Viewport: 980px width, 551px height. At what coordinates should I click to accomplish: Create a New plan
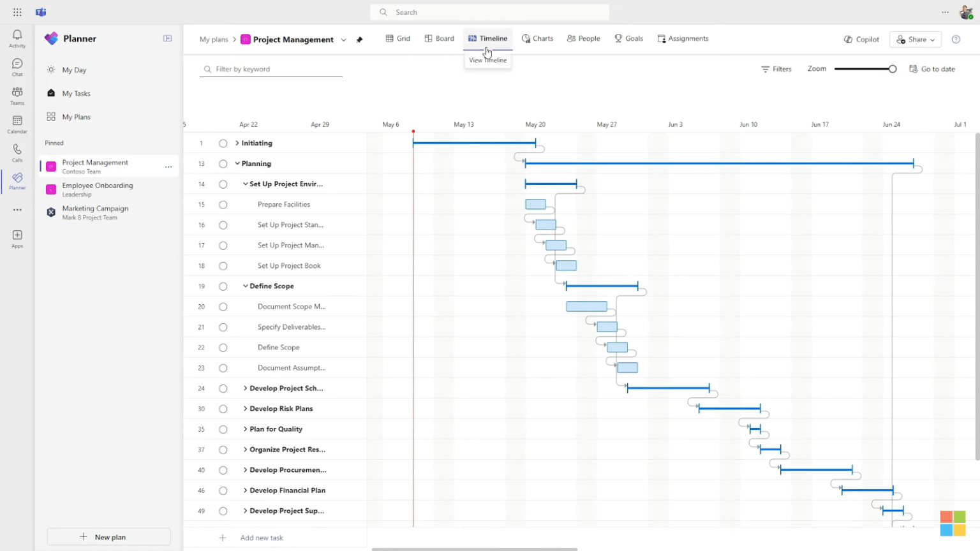pyautogui.click(x=108, y=536)
